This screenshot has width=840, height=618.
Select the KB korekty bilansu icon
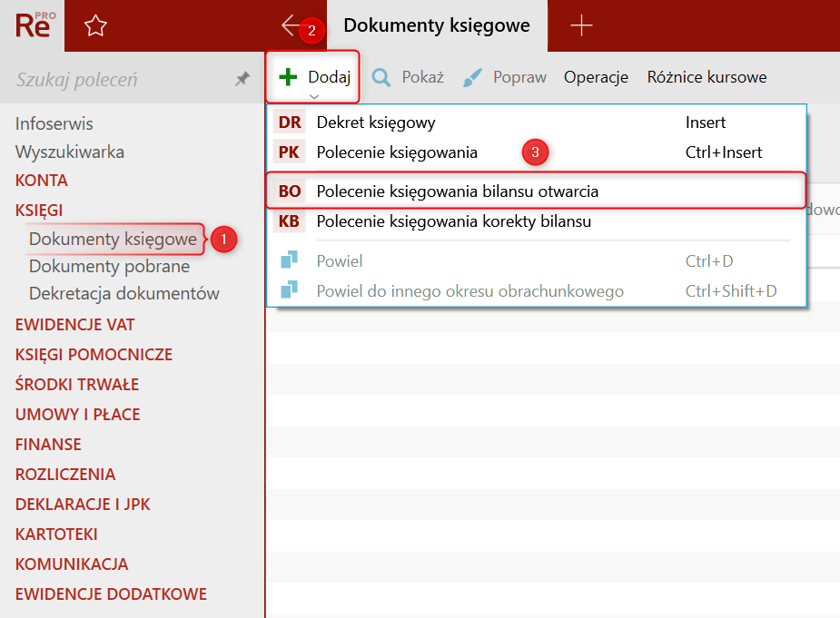click(290, 221)
